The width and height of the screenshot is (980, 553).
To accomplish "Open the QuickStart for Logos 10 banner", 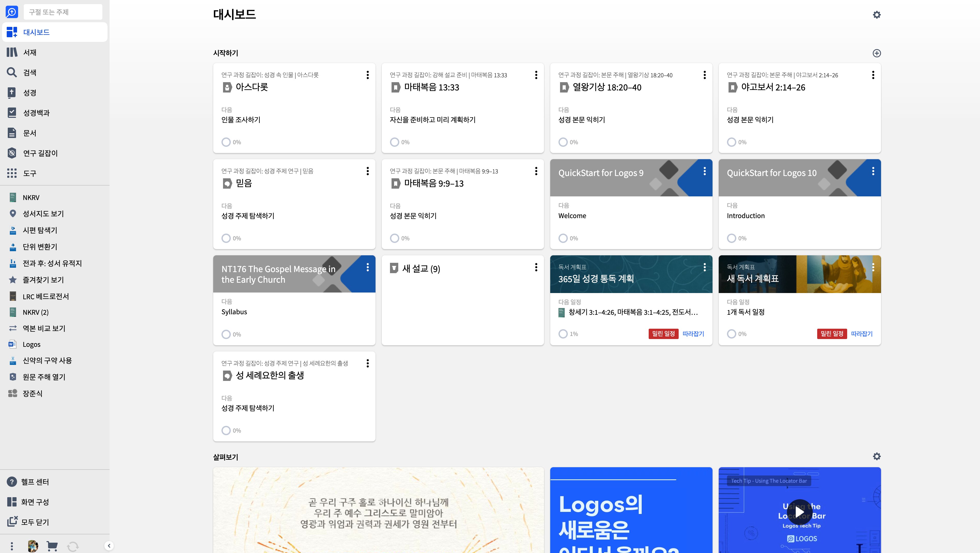I will click(x=800, y=178).
